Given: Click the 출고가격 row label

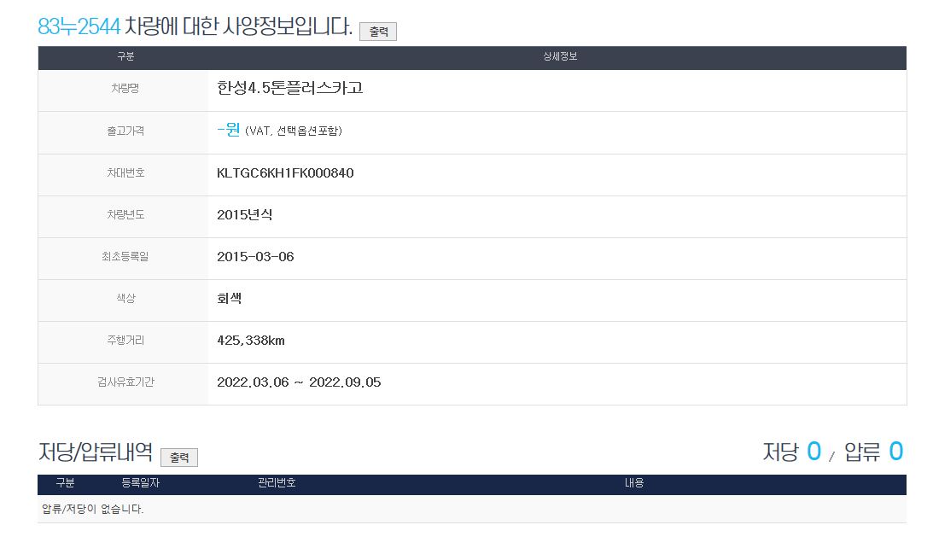Looking at the screenshot, I should point(125,131).
